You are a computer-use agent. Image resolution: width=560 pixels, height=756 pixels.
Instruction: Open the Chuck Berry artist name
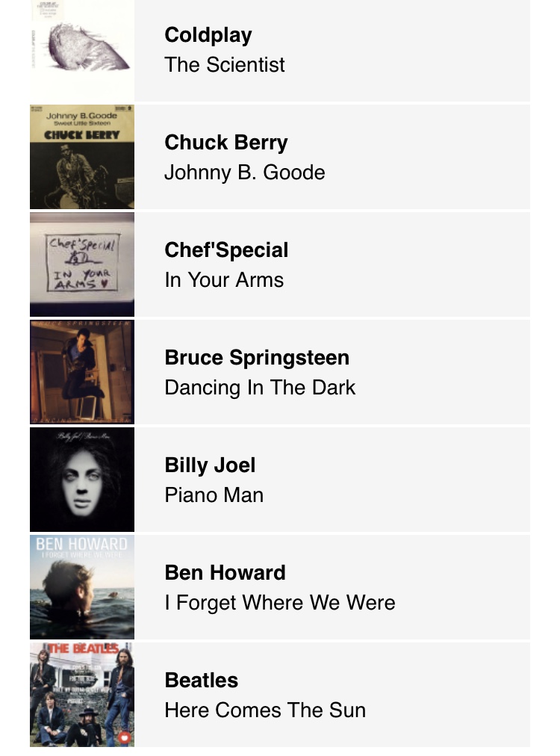click(226, 142)
